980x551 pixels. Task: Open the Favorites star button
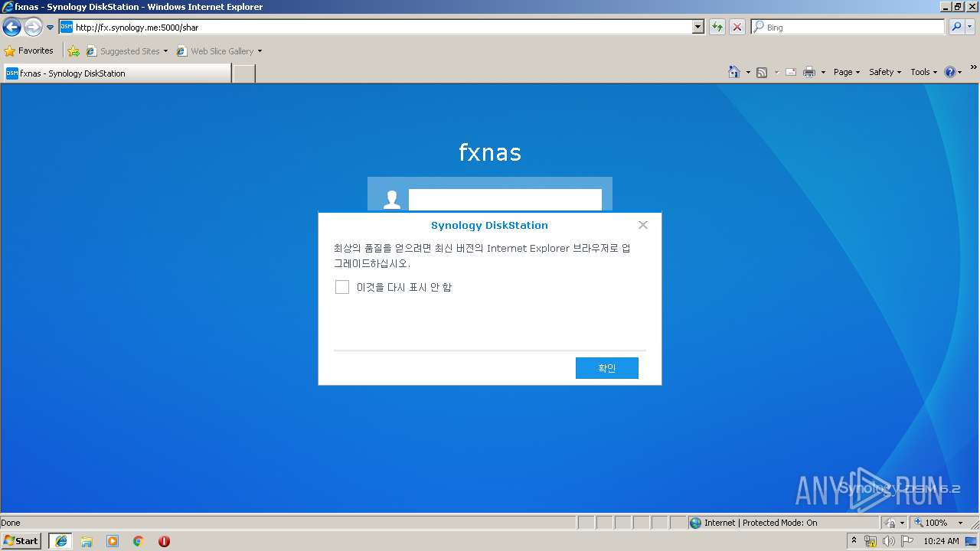(x=29, y=51)
